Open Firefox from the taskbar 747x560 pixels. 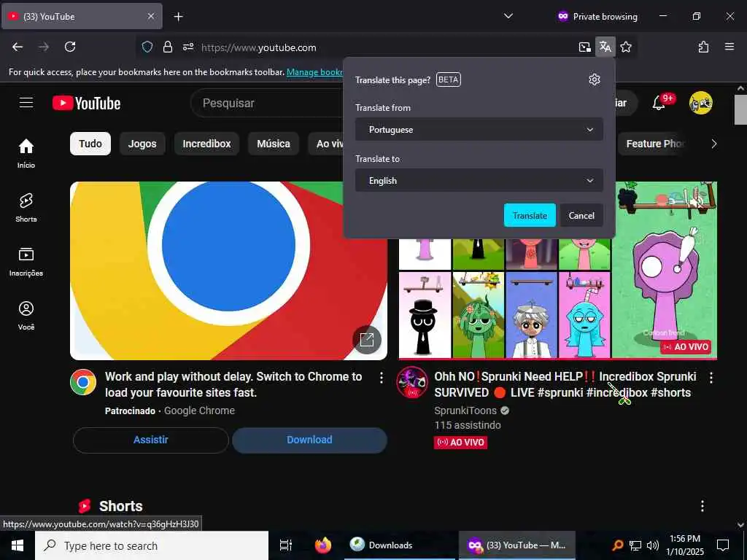(x=323, y=545)
